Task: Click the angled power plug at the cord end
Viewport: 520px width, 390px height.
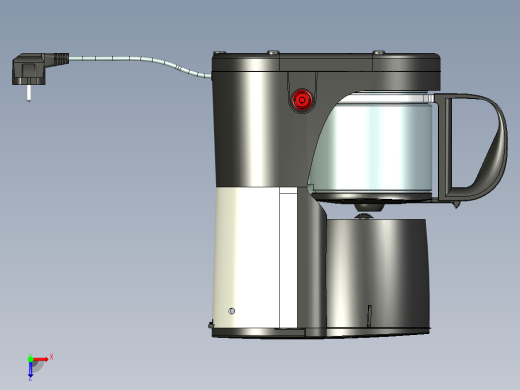Action: pyautogui.click(x=40, y=69)
